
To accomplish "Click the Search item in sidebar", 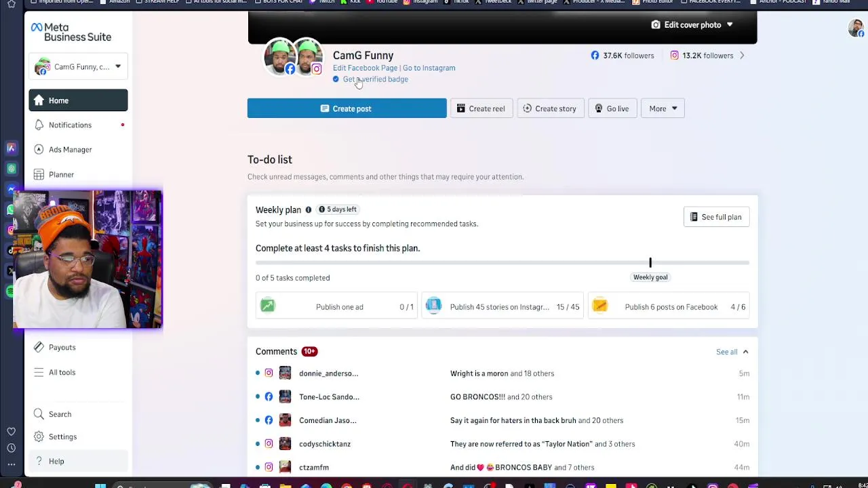I will [78, 414].
